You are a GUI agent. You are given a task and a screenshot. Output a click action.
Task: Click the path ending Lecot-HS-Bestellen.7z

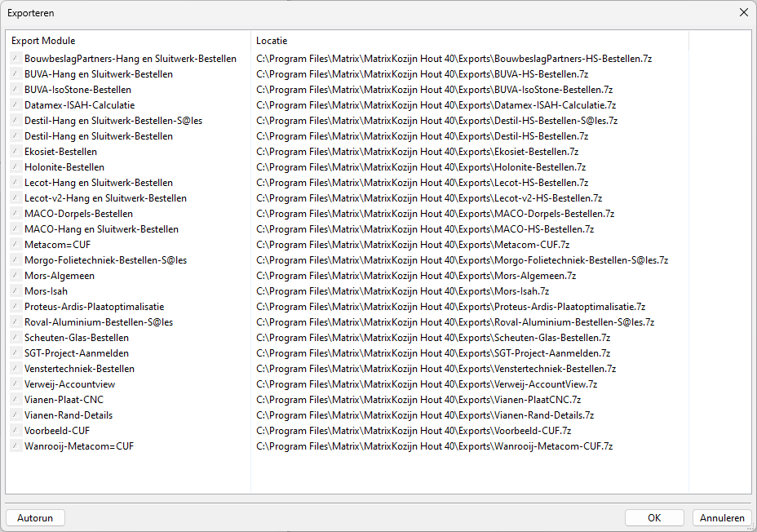click(x=422, y=183)
